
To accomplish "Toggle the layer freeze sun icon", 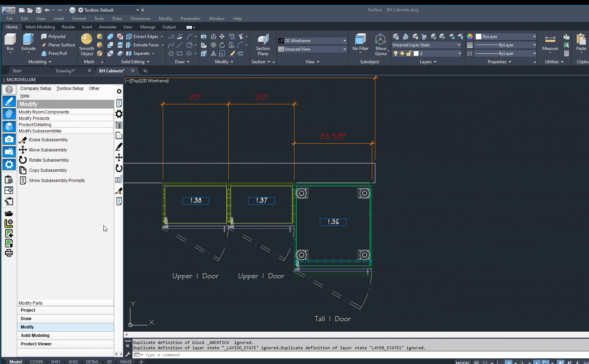I will click(402, 53).
